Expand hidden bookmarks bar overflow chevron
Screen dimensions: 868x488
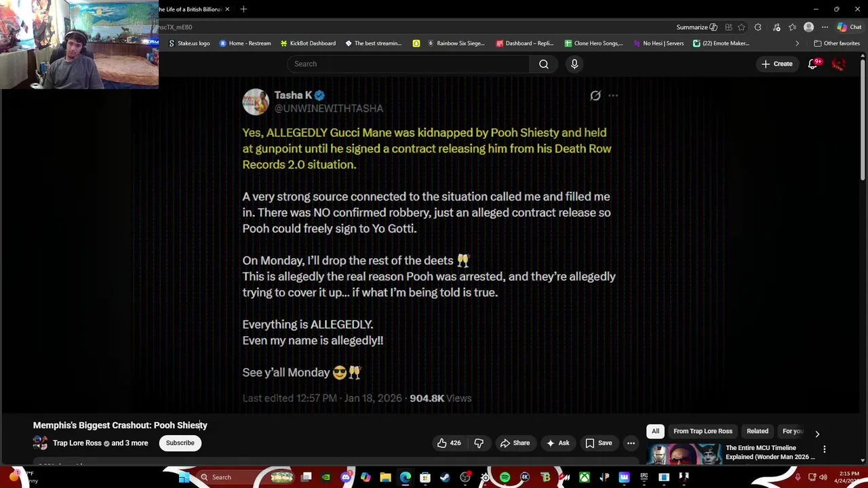(x=797, y=43)
